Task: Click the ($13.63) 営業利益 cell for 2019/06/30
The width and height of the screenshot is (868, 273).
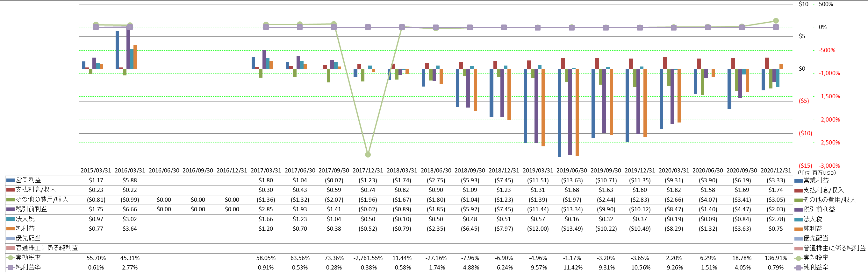Action: 572,180
